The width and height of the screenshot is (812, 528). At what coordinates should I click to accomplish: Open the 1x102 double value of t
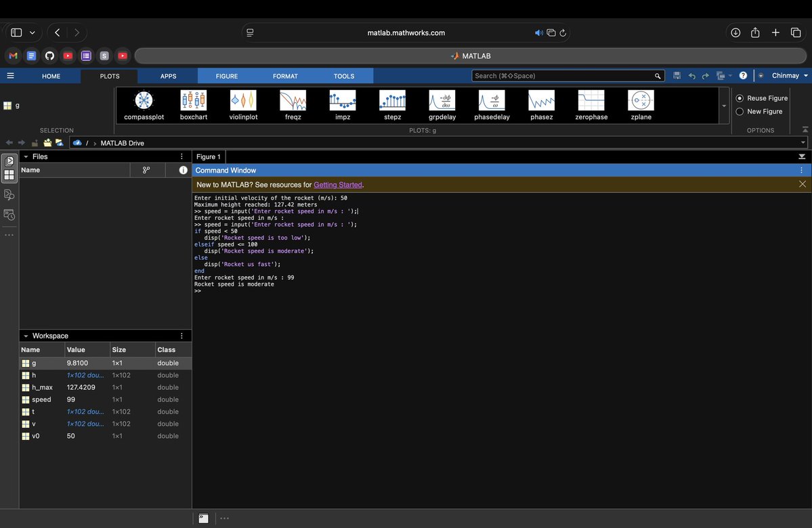[x=85, y=412]
